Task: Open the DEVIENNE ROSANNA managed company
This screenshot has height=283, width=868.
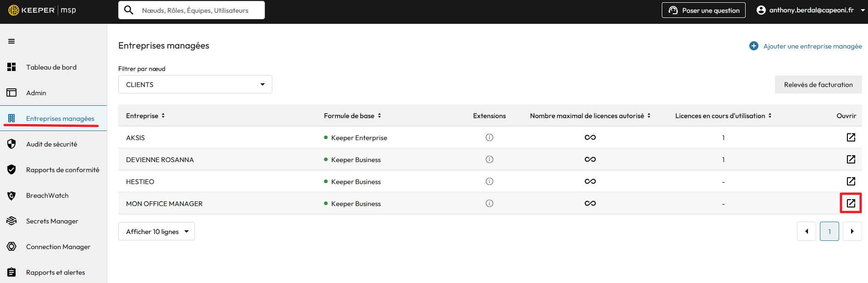Action: [851, 159]
